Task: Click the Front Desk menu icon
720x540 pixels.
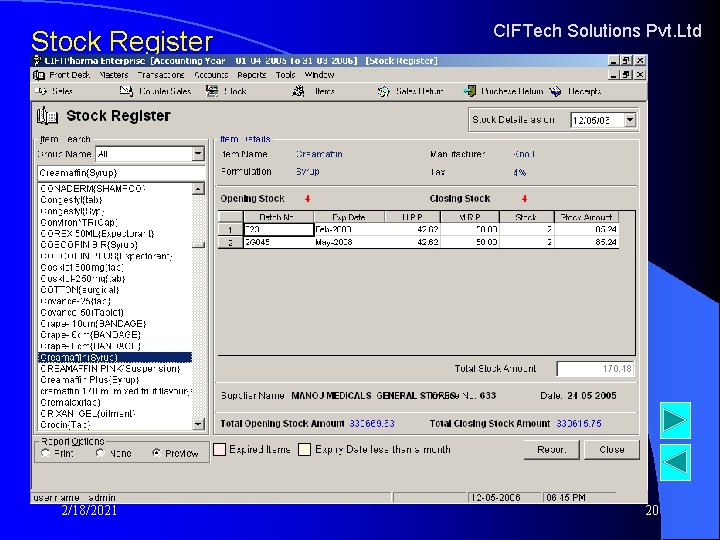Action: coord(39,75)
